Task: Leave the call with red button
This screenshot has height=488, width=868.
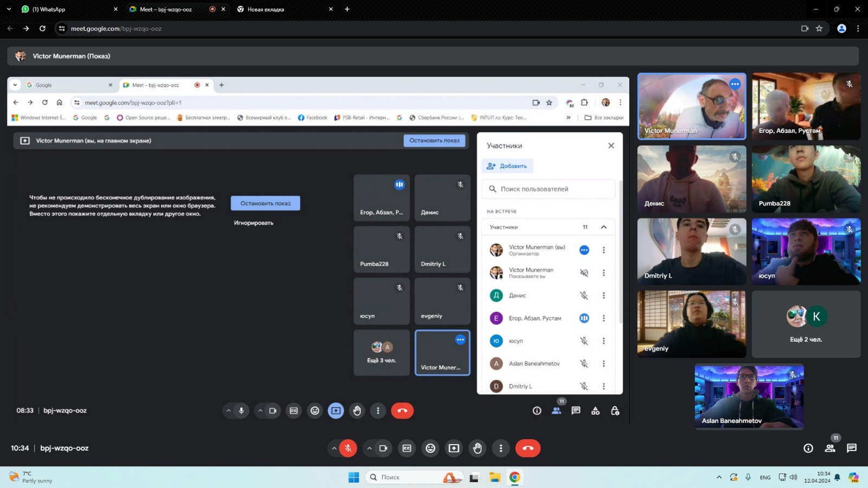Action: click(528, 448)
